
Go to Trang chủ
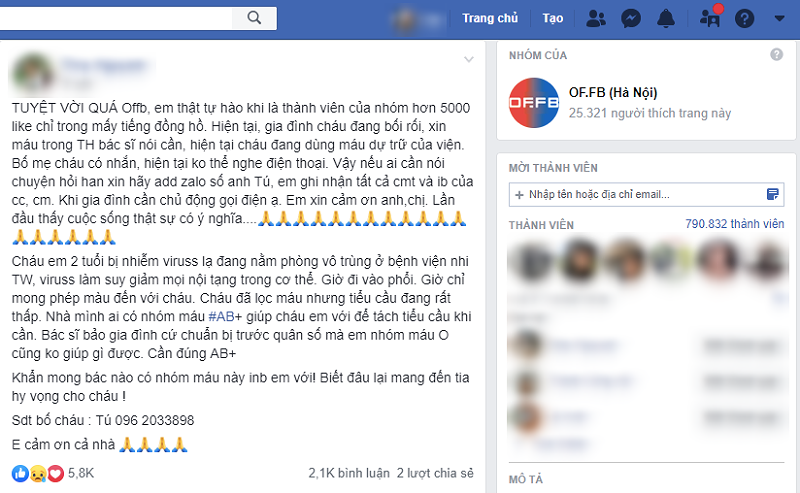(x=490, y=18)
